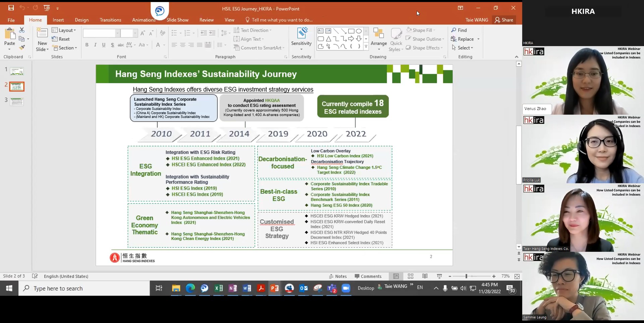Click the Share button
644x323 pixels.
(504, 20)
